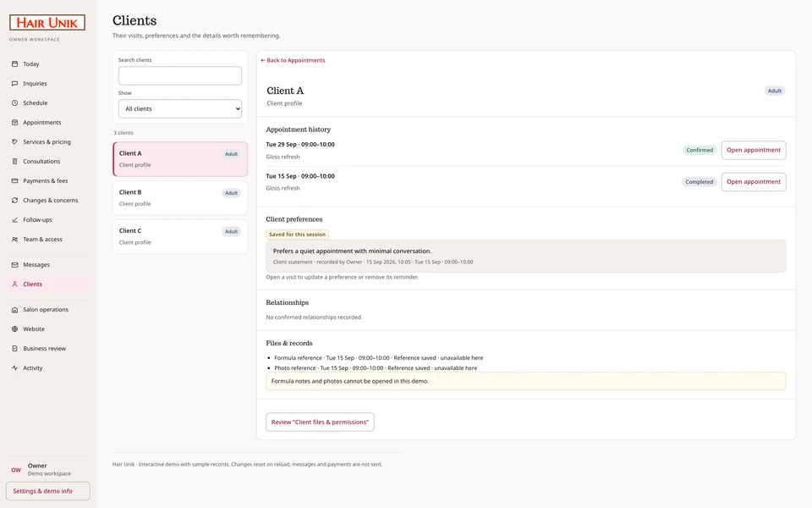
Task: Click the "3 clients" count label
Action: pos(123,133)
